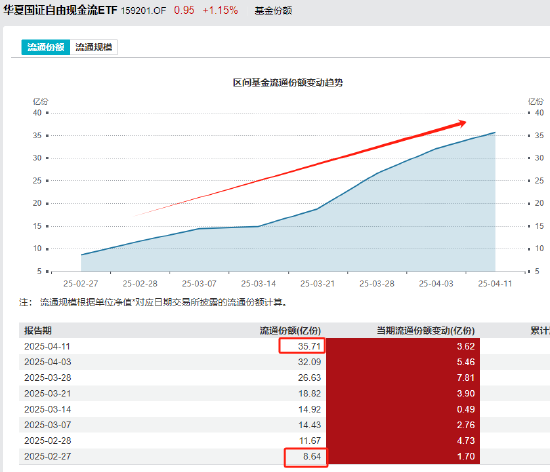Click the 报告期 column header
Image resolution: width=550 pixels, height=472 pixels.
pyautogui.click(x=38, y=330)
